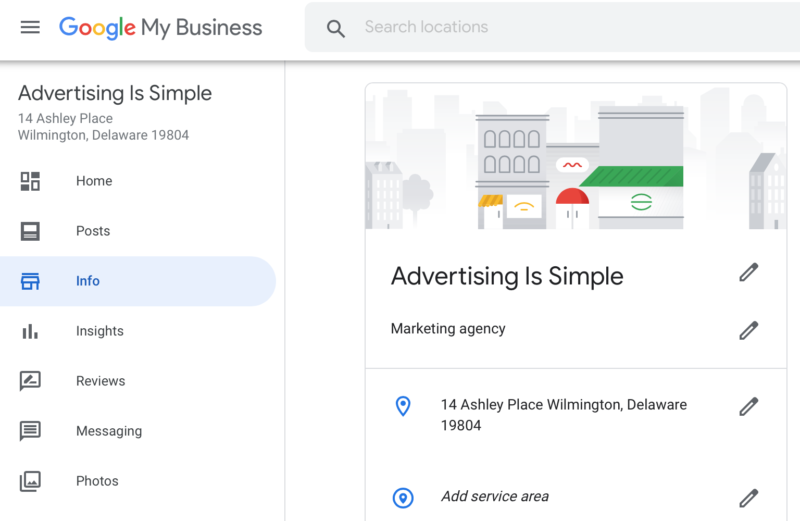
Task: Edit the business address pencil icon
Action: pos(748,406)
